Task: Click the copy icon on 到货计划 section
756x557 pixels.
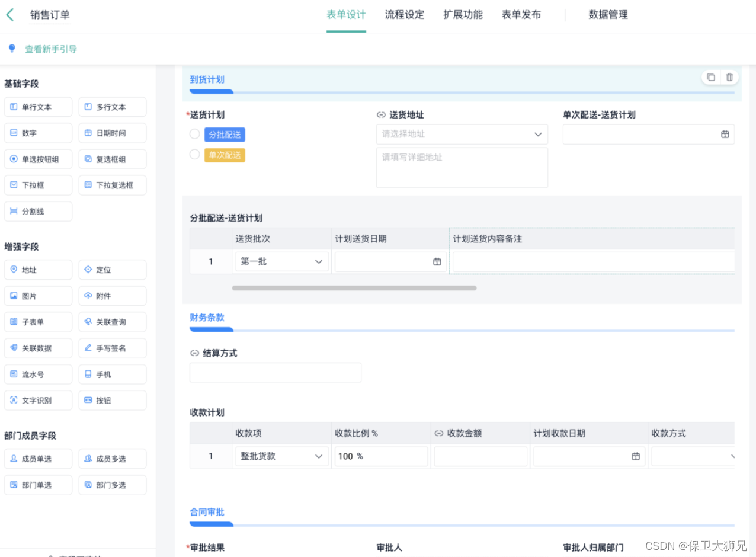Action: point(711,77)
